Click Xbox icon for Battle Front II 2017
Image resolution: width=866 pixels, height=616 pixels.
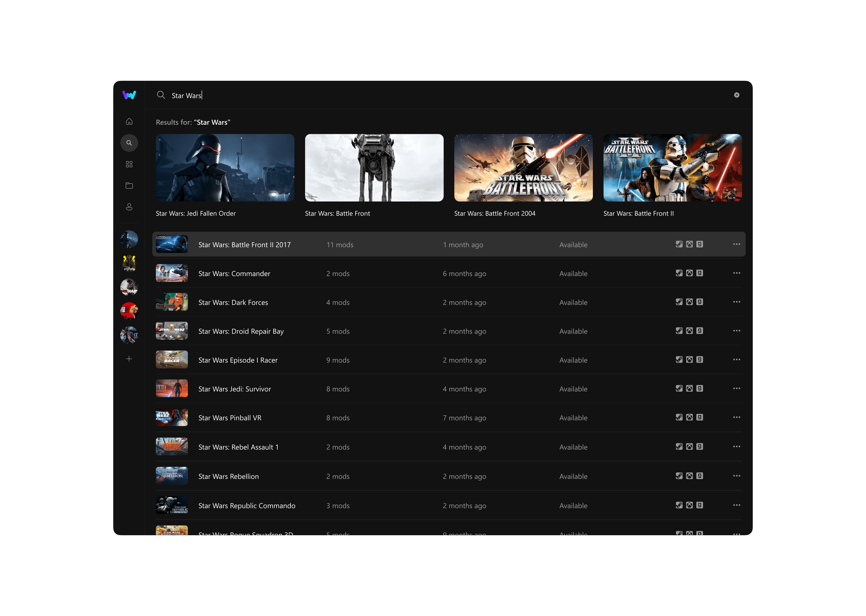[690, 244]
